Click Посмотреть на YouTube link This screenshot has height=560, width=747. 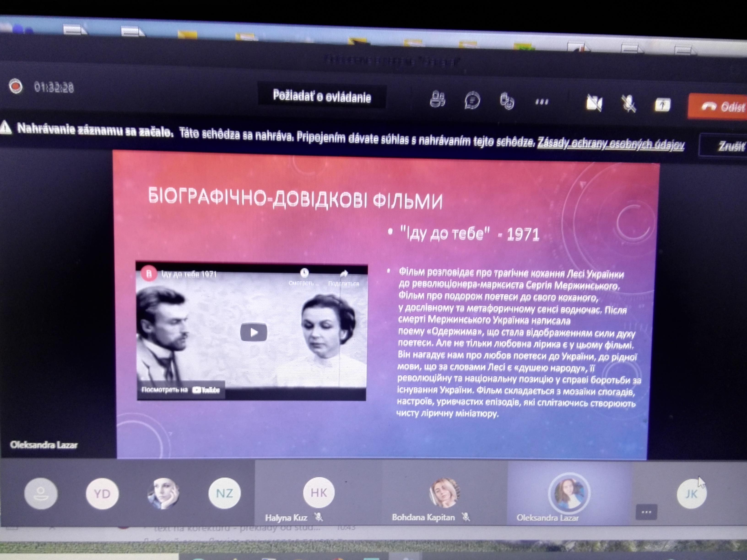click(181, 390)
